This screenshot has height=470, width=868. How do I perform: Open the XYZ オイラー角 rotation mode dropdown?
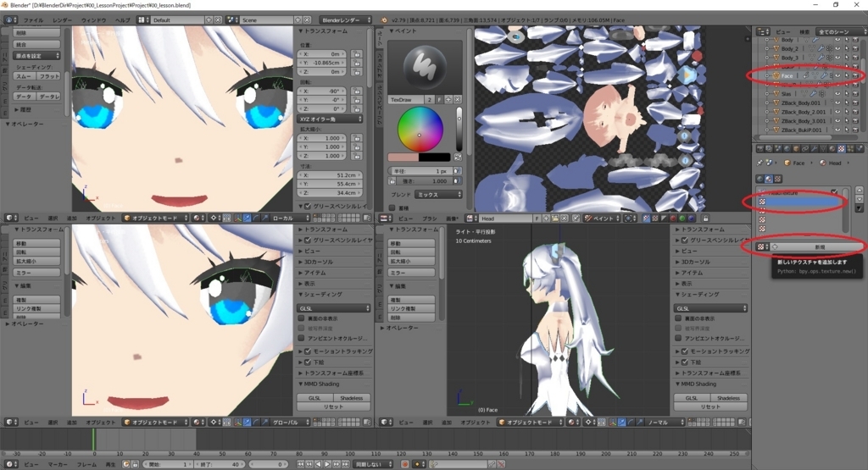(331, 119)
